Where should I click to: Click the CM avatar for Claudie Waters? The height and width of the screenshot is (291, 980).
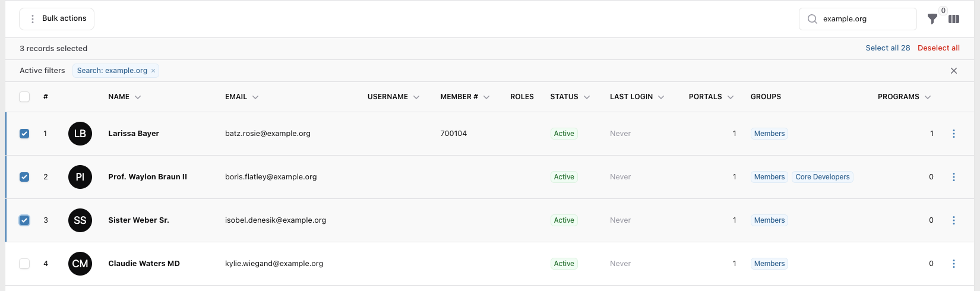(x=80, y=264)
